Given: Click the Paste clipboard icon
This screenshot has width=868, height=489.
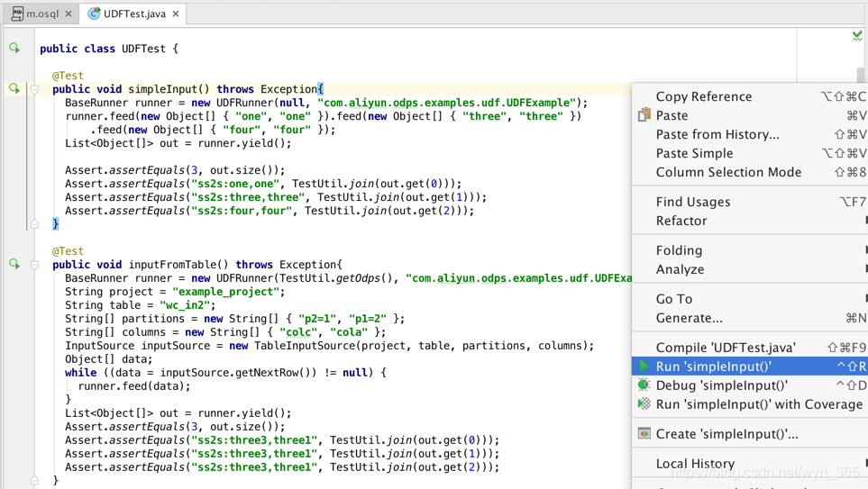Looking at the screenshot, I should point(644,115).
